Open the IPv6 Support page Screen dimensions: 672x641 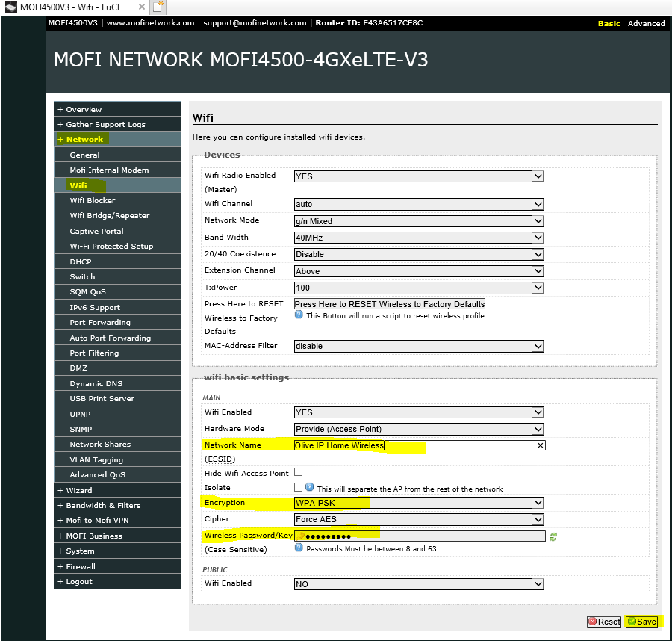point(117,307)
